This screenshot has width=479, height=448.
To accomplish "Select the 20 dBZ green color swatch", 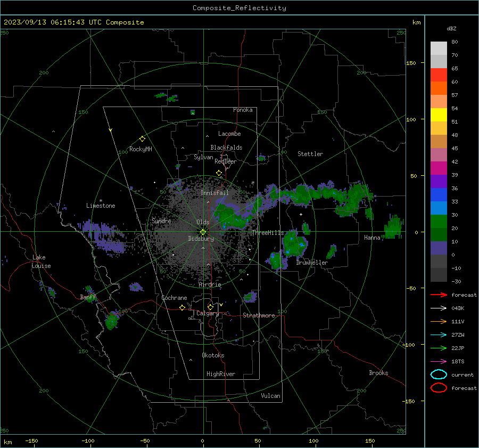I will pos(439,222).
